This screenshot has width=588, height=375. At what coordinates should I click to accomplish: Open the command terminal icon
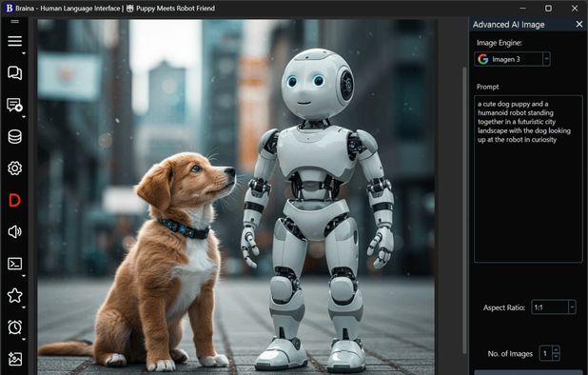tap(14, 264)
